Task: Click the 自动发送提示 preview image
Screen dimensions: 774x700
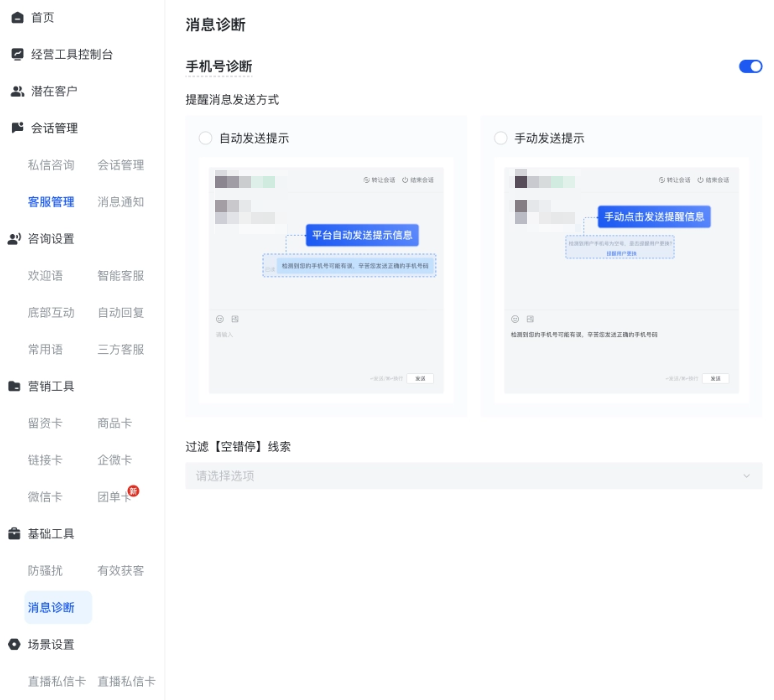Action: pyautogui.click(x=326, y=280)
